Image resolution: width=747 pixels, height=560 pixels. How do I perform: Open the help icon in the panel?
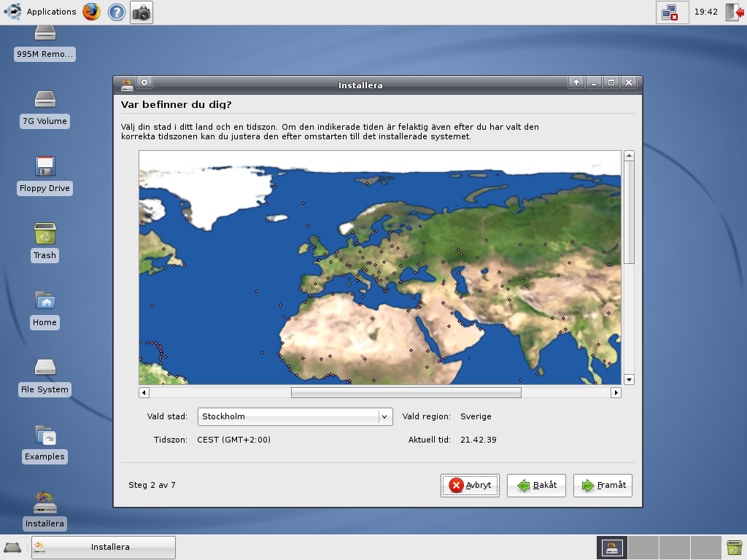(x=116, y=12)
